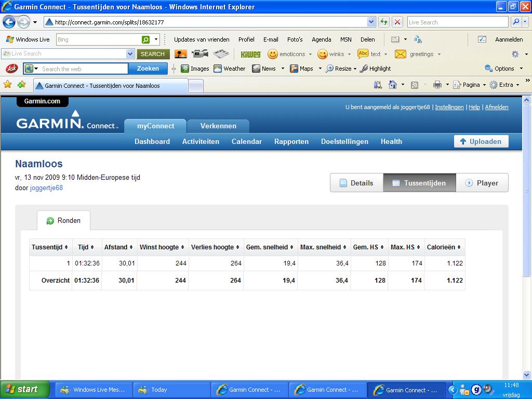Click the Weather toolbar button
The image size is (532, 399).
[x=229, y=69]
